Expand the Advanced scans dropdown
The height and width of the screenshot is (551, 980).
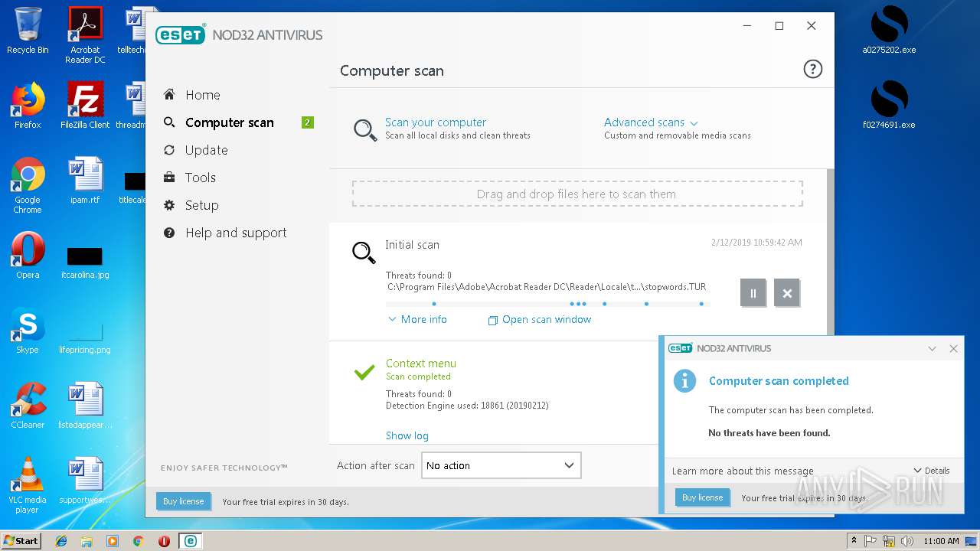click(651, 122)
